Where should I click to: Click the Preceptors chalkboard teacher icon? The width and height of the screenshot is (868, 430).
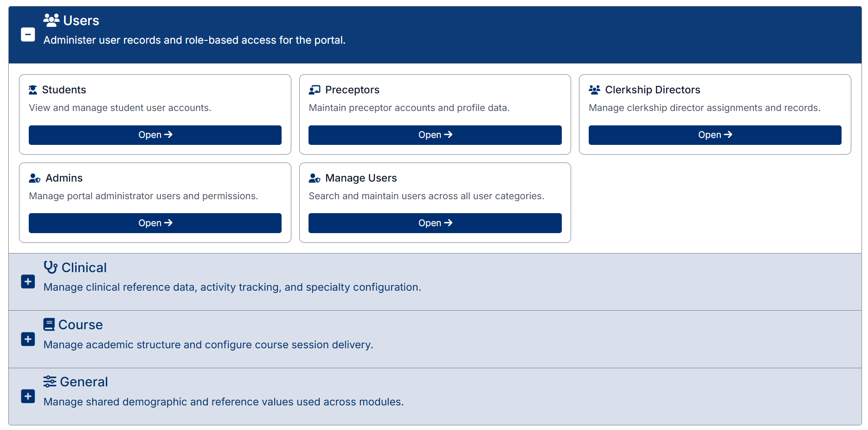click(315, 90)
